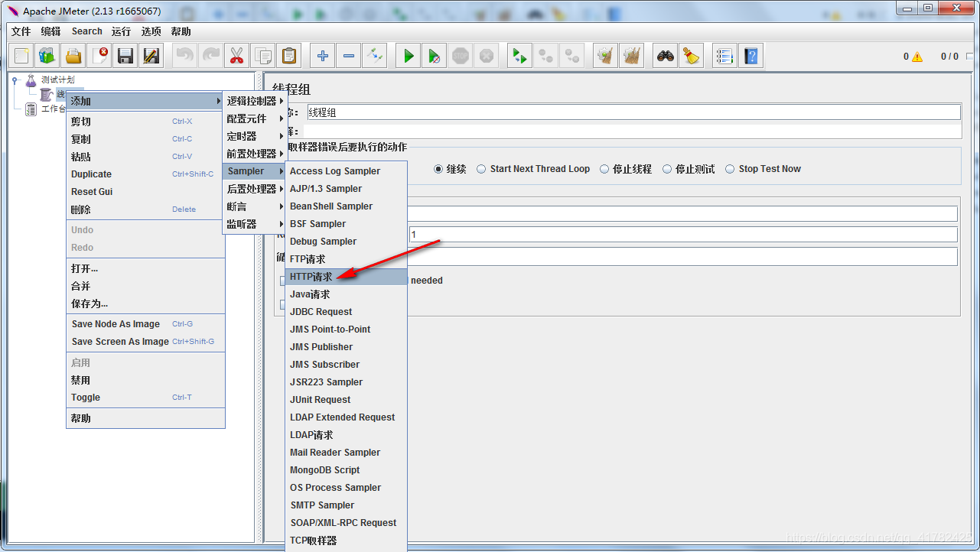Click the Cut scissors icon
Screen dimensions: 980x552
(x=237, y=56)
